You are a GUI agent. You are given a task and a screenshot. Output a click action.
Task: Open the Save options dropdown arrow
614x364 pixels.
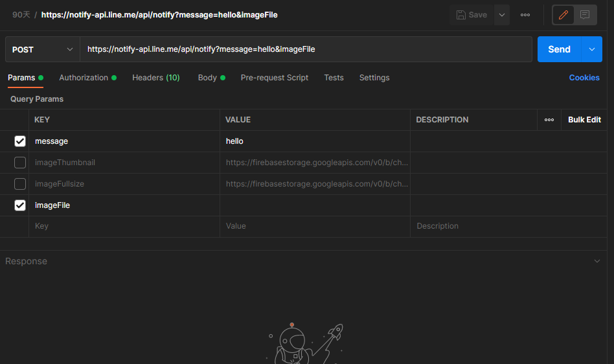(x=501, y=15)
